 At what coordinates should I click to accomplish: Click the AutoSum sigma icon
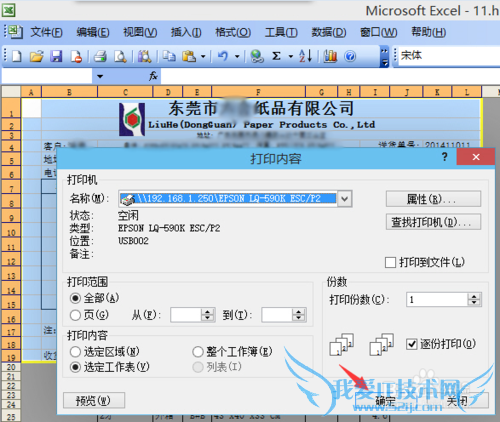tap(276, 56)
